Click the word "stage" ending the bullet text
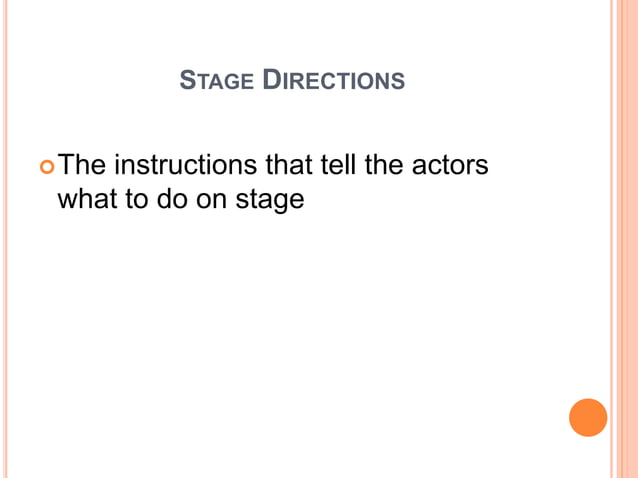This screenshot has height=478, width=638. [x=268, y=201]
